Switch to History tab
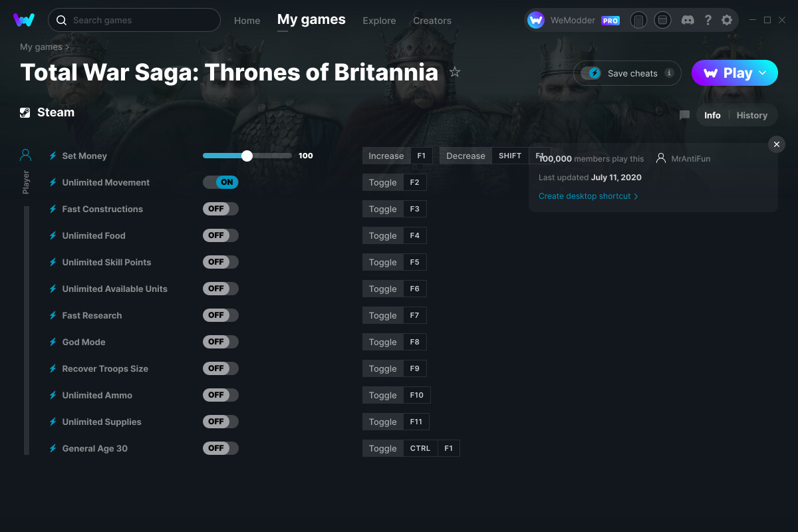The height and width of the screenshot is (532, 798). (x=752, y=115)
